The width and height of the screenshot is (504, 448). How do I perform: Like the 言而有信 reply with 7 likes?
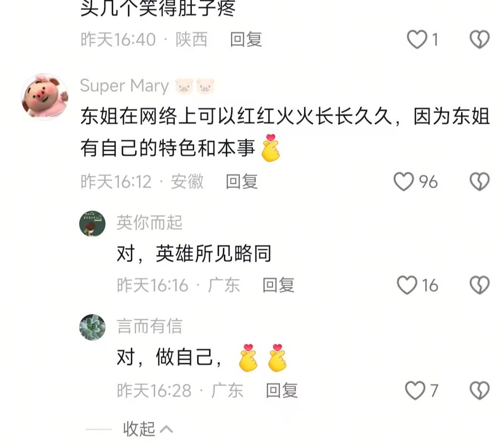pyautogui.click(x=415, y=390)
